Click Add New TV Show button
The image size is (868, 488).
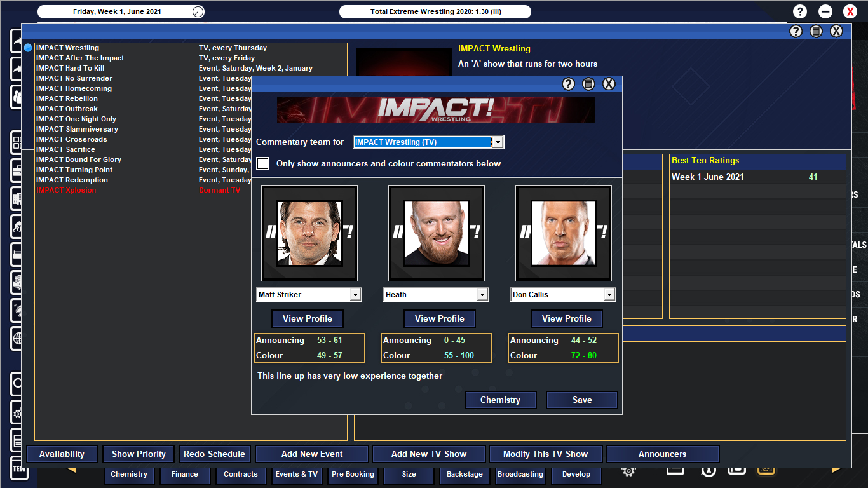[x=429, y=454]
